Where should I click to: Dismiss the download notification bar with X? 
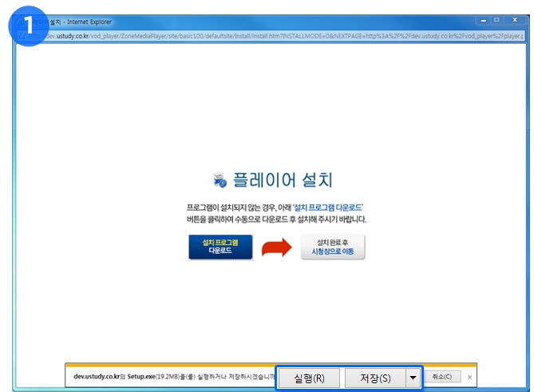pyautogui.click(x=470, y=377)
